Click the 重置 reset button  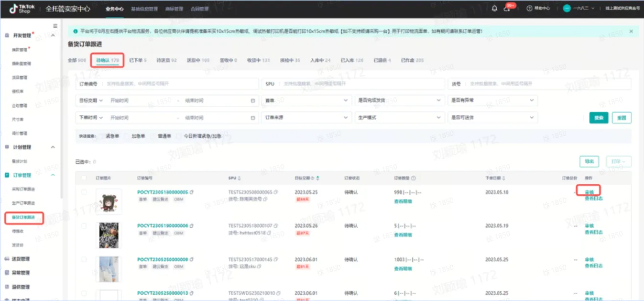click(622, 117)
